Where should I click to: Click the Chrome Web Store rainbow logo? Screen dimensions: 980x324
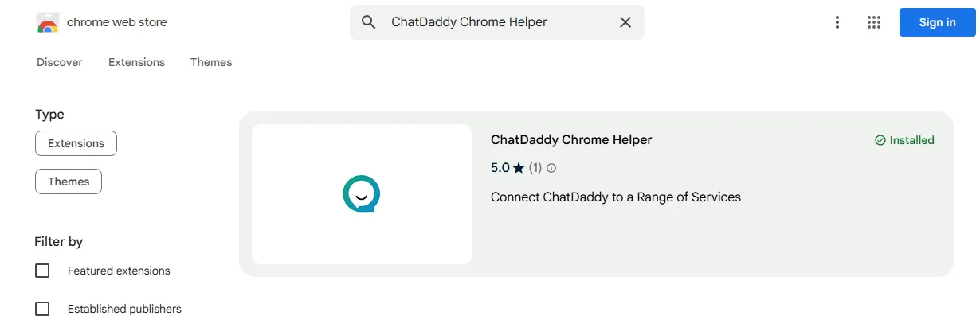48,23
